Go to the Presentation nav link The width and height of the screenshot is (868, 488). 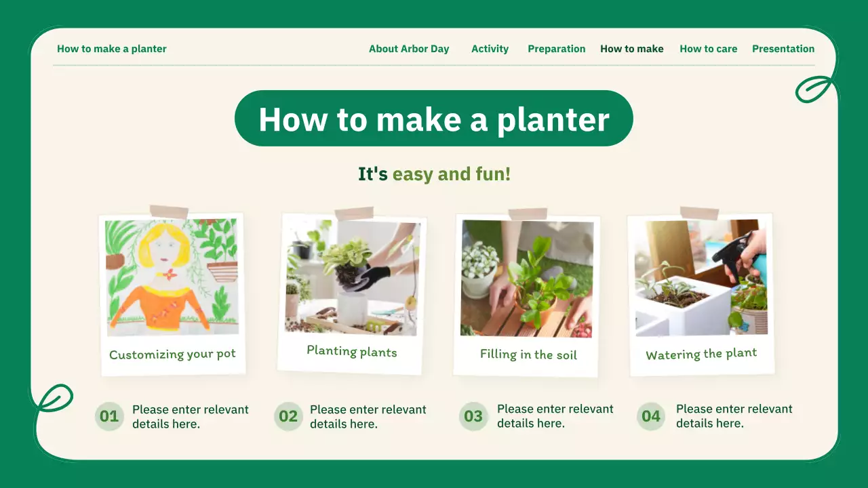point(783,49)
